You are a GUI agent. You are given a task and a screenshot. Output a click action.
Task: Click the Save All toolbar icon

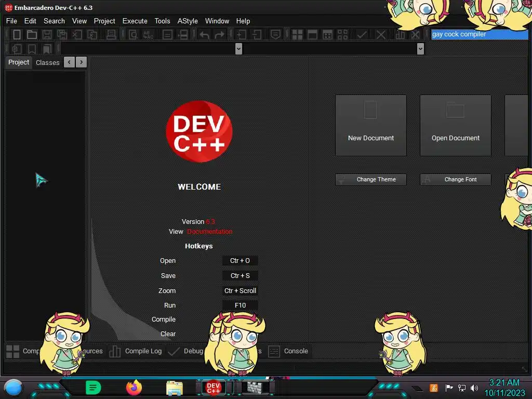(62, 34)
